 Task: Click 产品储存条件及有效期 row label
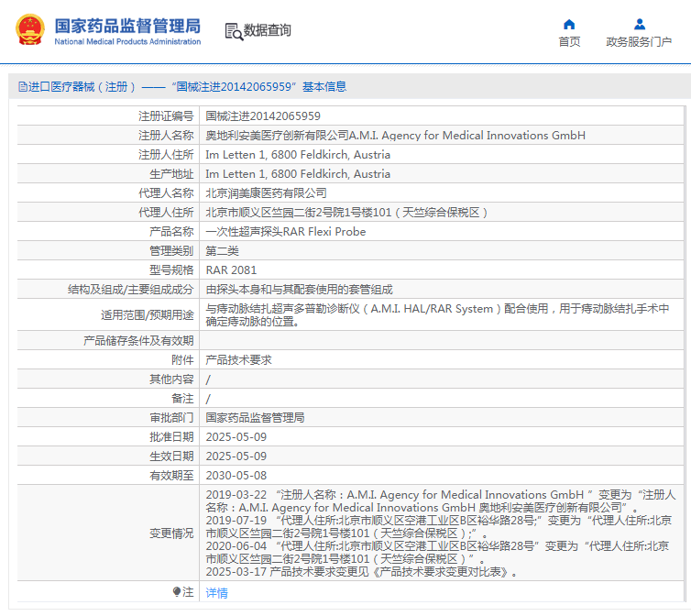pyautogui.click(x=138, y=340)
